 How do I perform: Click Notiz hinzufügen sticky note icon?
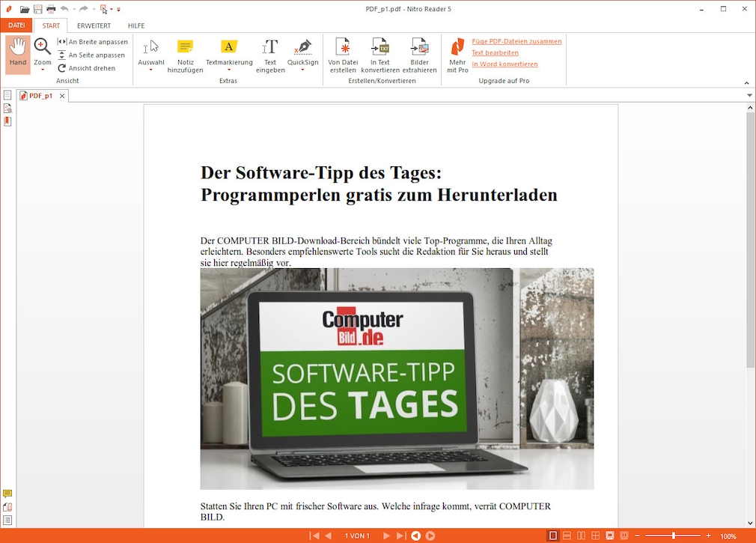point(185,47)
